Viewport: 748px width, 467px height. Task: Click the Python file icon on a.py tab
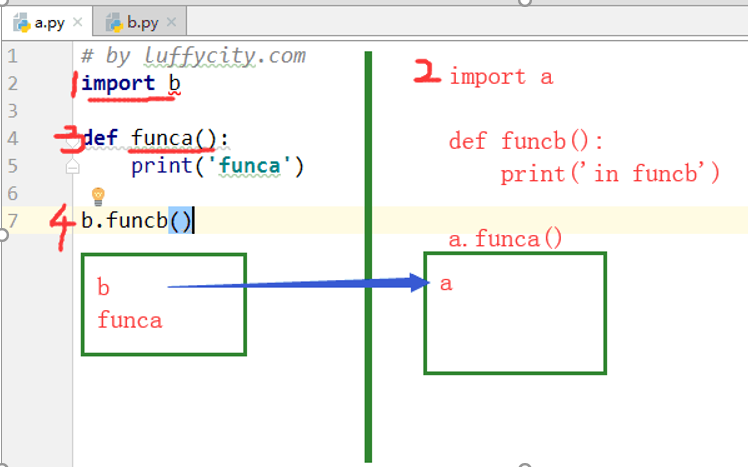(21, 22)
